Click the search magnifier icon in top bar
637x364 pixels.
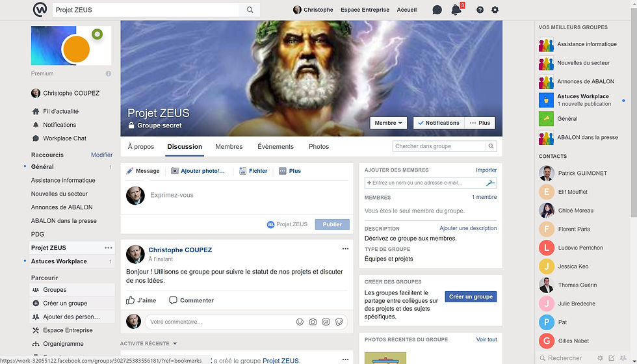coord(250,10)
